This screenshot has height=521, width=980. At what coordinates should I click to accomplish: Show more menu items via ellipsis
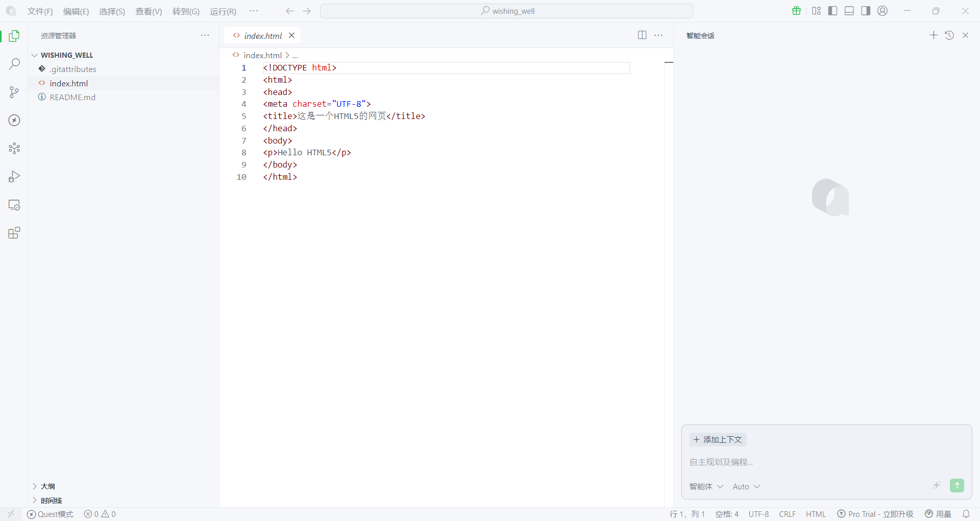click(x=254, y=11)
